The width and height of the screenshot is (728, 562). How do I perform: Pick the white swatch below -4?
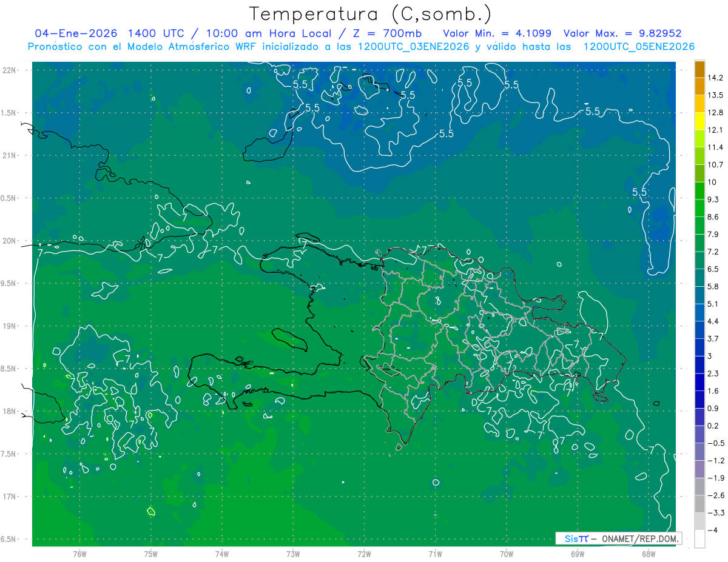[x=699, y=539]
